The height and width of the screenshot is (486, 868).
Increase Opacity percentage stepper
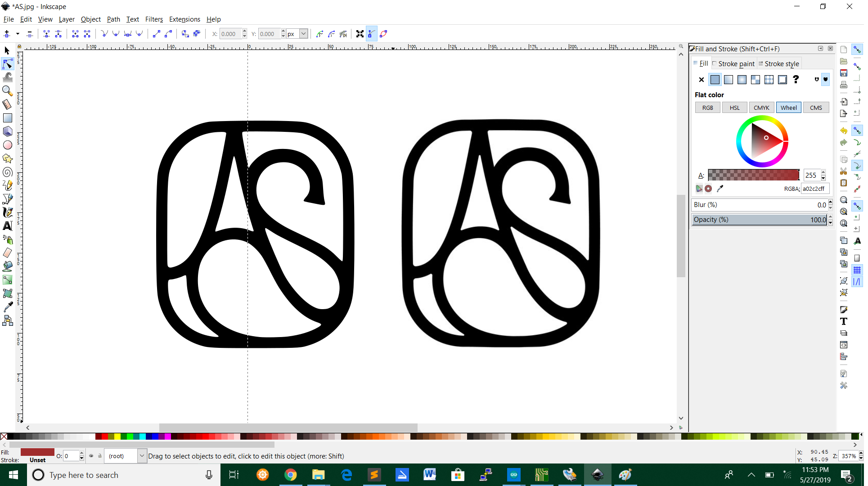830,217
